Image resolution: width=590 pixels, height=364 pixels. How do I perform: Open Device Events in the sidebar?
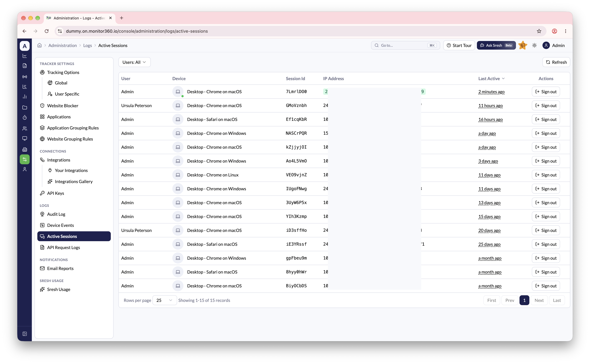(60, 225)
